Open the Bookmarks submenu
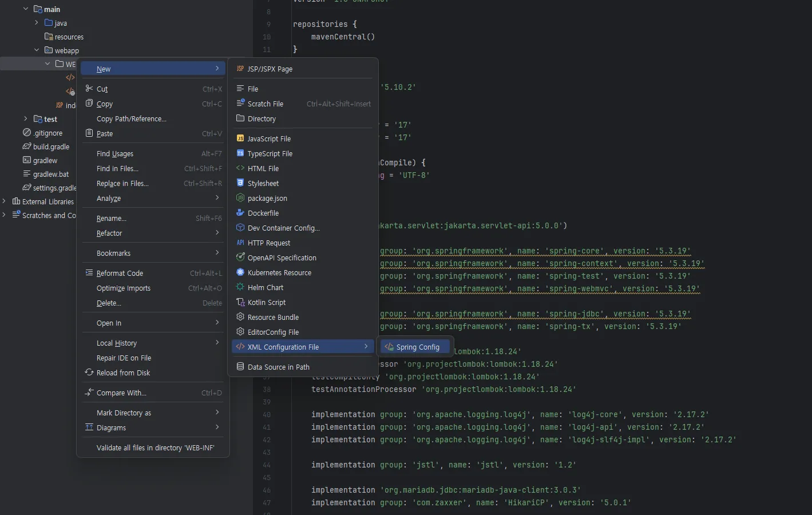The width and height of the screenshot is (812, 515). coord(153,253)
